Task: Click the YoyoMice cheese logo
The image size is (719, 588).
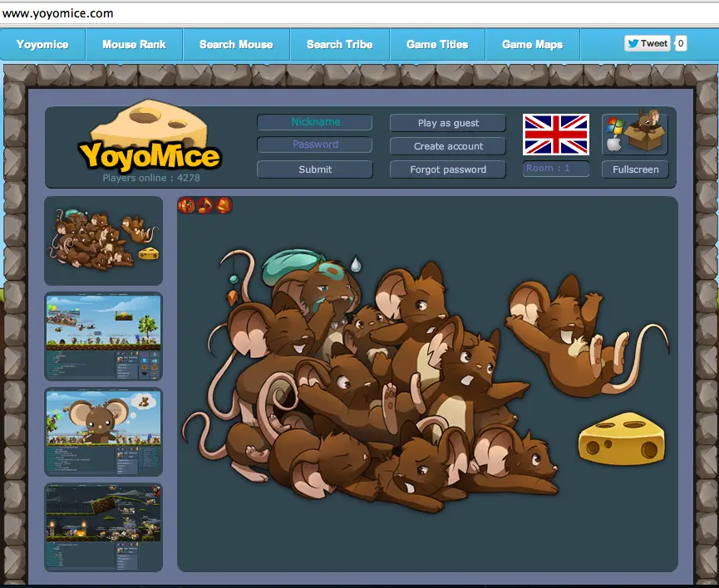Action: click(149, 137)
